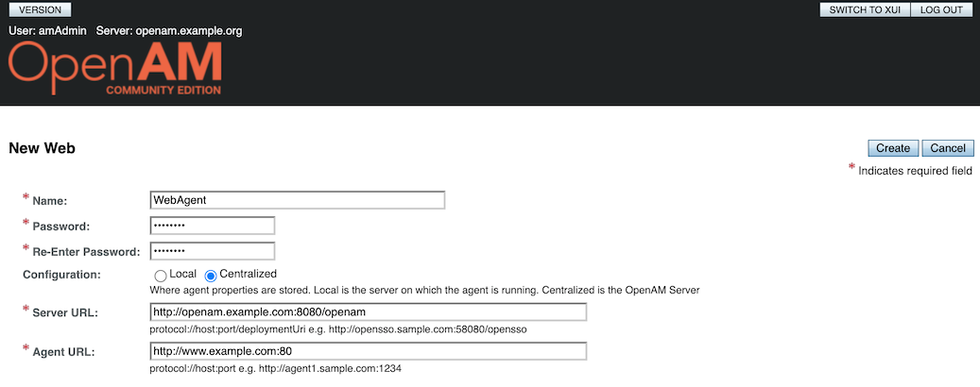The image size is (980, 387).
Task: Click the OpenAM Community Edition logo
Action: (115, 68)
